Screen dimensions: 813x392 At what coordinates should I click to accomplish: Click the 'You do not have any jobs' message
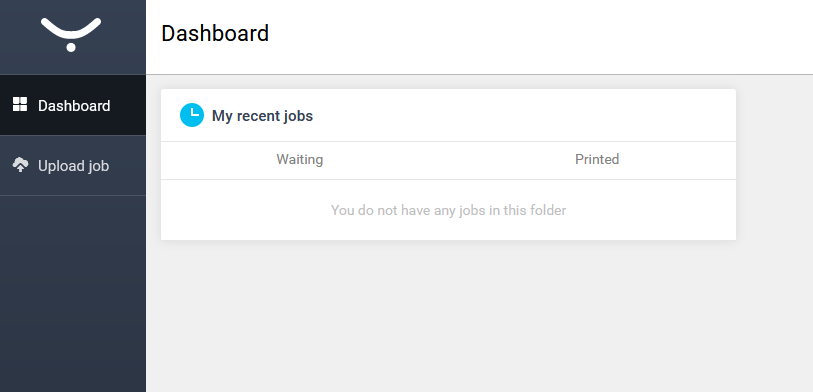pos(448,210)
